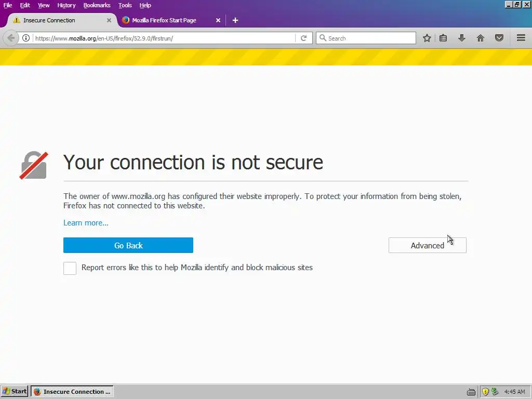Viewport: 532px width, 399px height.
Task: Open the History menu
Action: 66,5
